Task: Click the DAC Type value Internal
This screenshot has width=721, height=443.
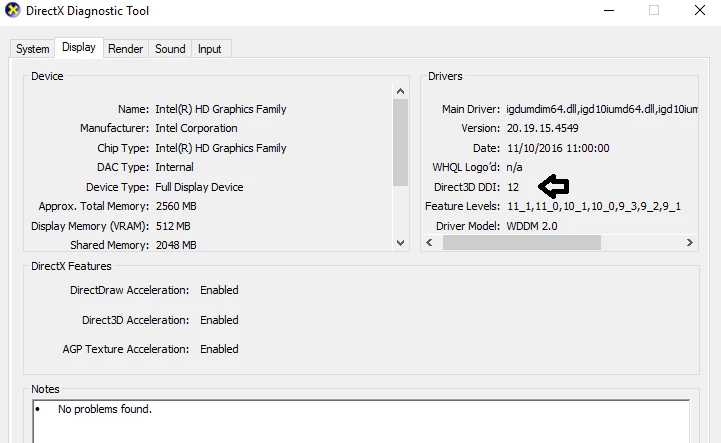Action: tap(174, 167)
